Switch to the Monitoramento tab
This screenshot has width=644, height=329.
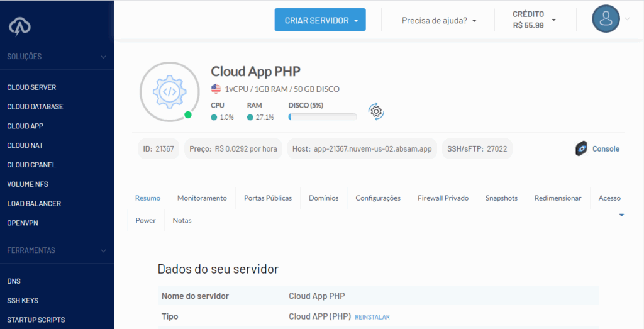click(202, 198)
